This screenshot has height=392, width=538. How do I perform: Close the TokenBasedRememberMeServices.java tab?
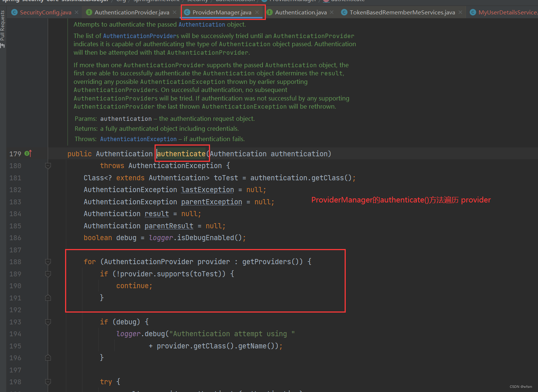460,12
